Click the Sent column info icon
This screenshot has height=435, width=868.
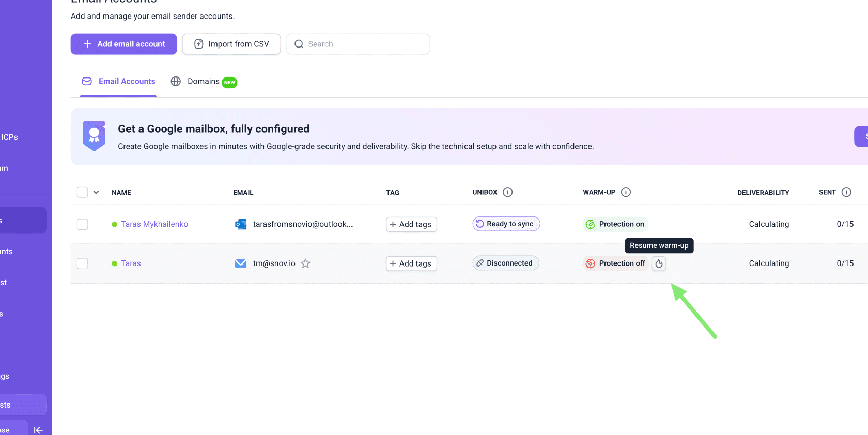846,192
